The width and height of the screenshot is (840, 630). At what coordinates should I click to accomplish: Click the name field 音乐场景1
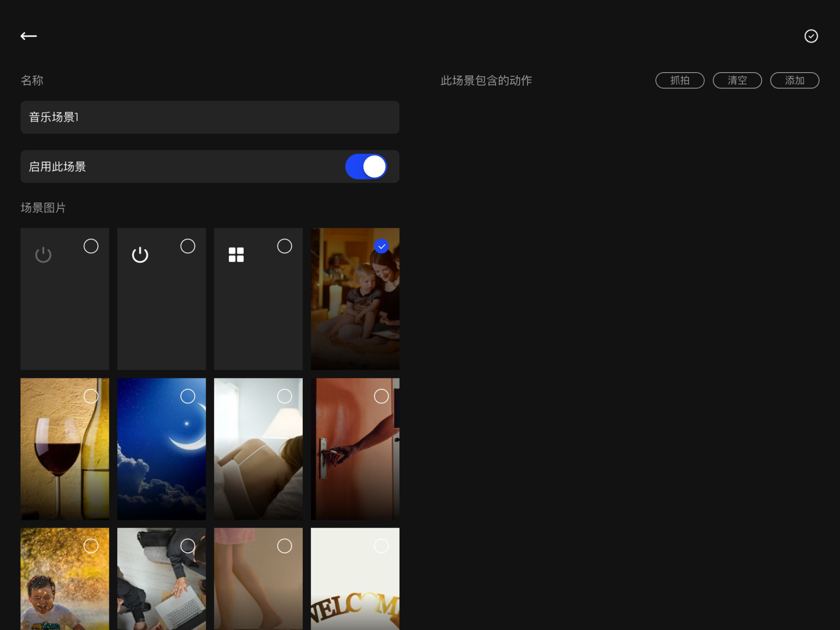(210, 117)
